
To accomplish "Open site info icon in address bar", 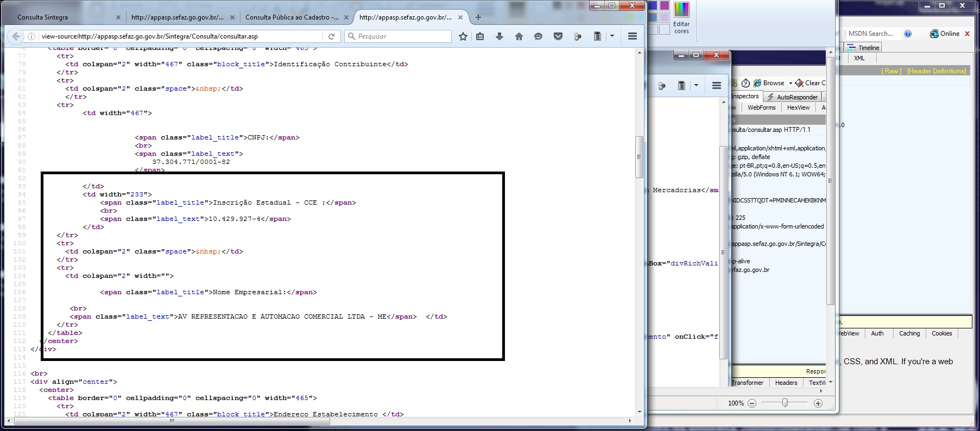I will click(x=31, y=36).
